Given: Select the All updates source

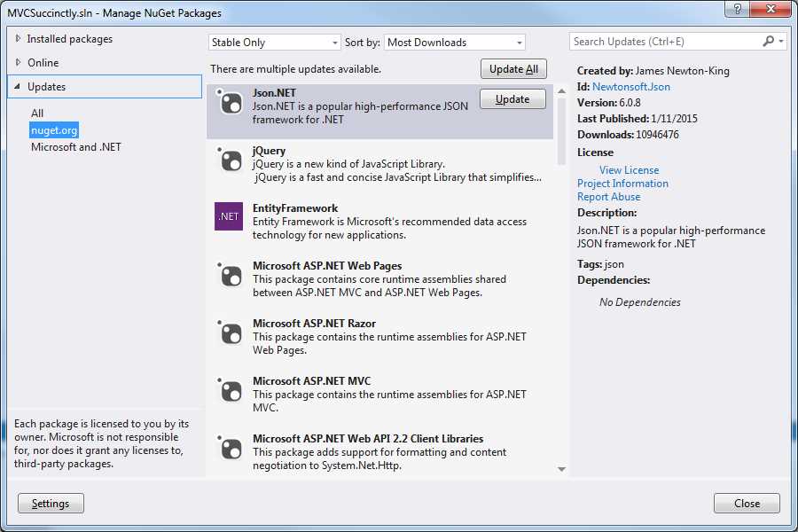Looking at the screenshot, I should click(37, 113).
